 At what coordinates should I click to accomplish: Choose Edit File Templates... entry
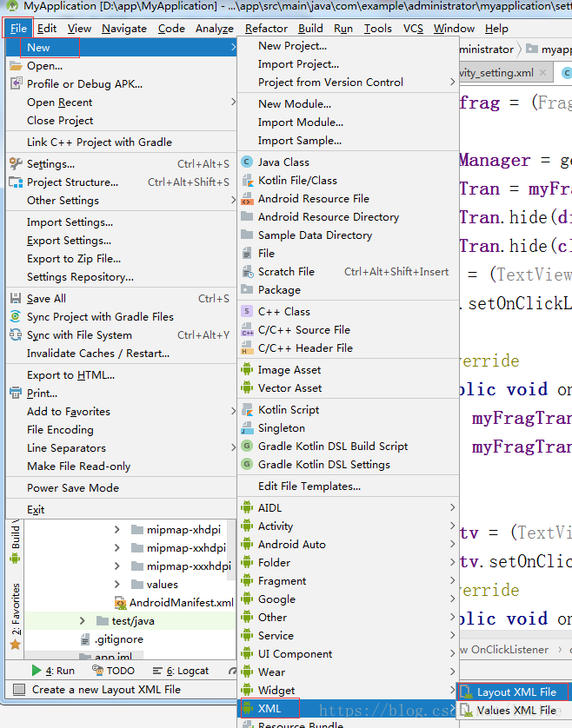(348, 486)
